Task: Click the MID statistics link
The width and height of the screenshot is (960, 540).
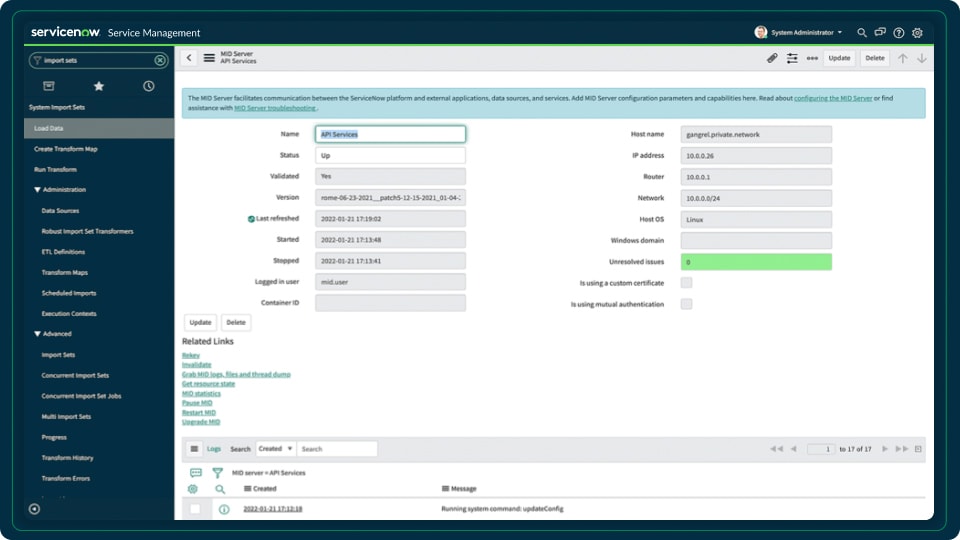Action: (201, 394)
